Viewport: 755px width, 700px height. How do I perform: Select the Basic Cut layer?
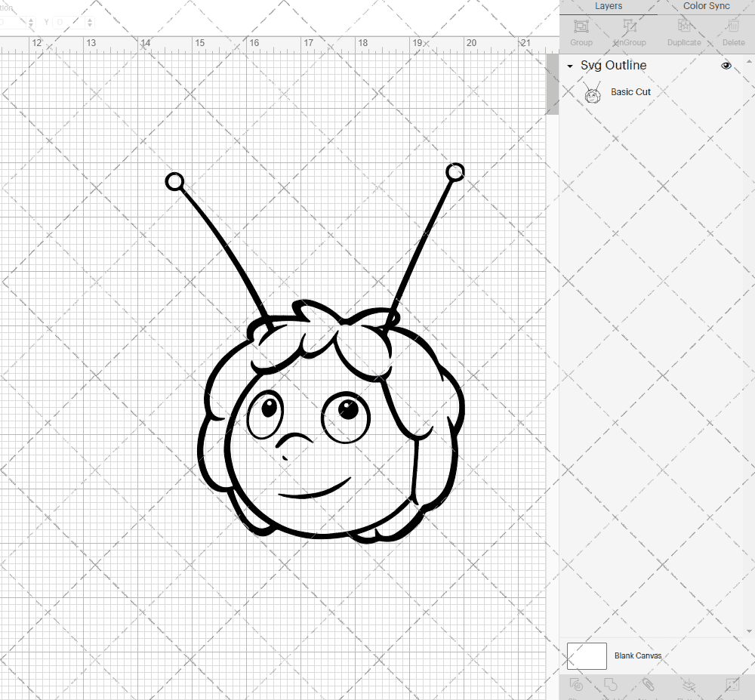(x=630, y=91)
